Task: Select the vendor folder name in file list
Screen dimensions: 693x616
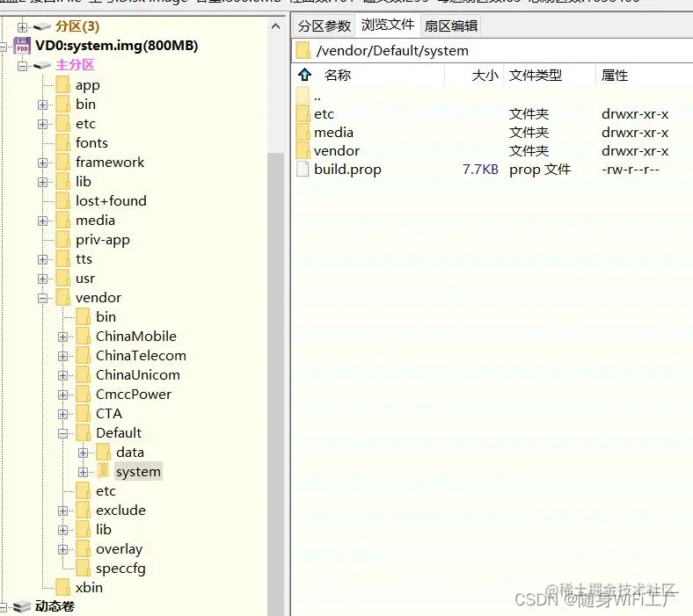Action: pyautogui.click(x=336, y=151)
